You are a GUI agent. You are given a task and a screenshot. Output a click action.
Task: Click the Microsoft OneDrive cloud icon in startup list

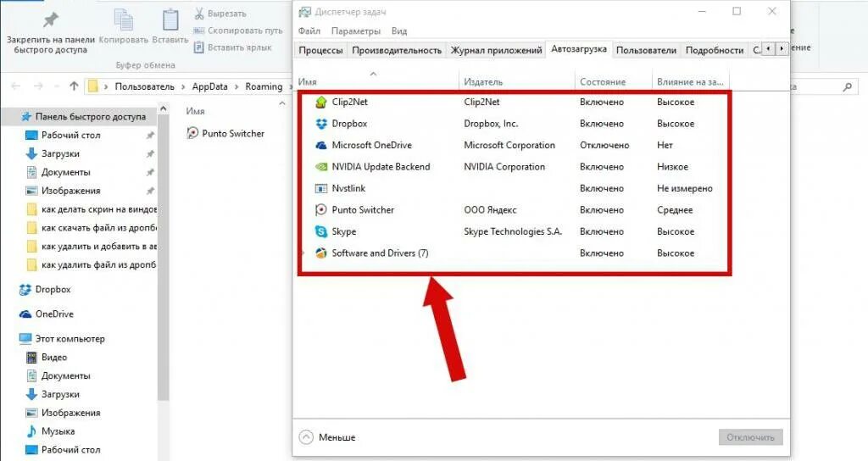321,145
